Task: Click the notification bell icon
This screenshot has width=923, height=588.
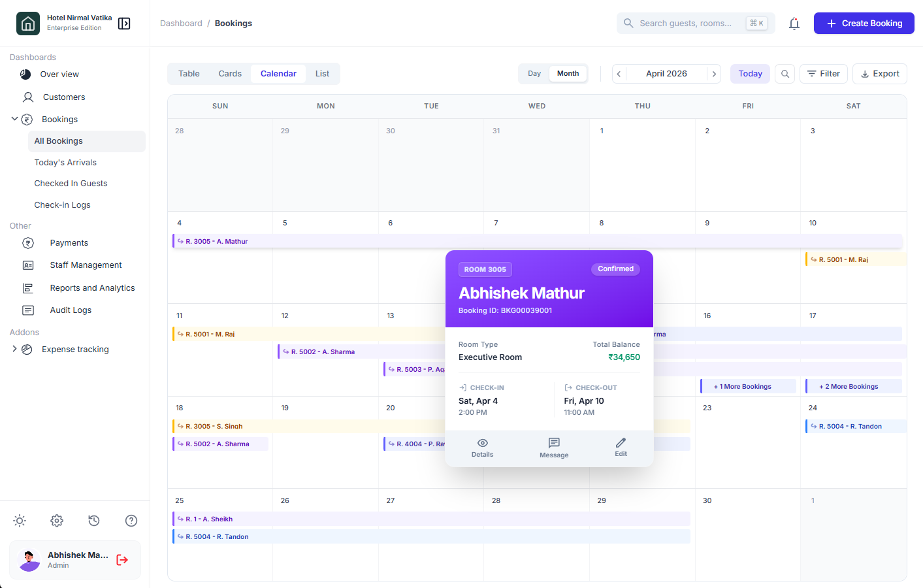Action: (x=794, y=24)
